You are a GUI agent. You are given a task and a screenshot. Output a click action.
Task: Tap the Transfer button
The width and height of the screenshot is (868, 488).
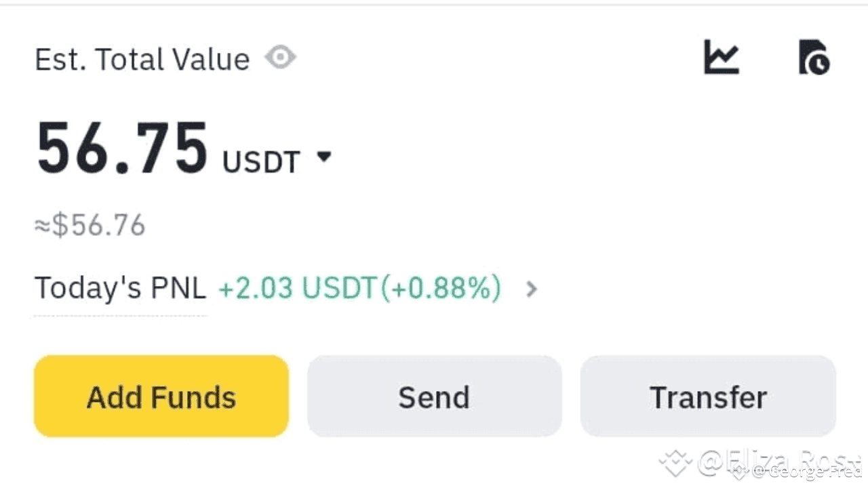click(708, 396)
